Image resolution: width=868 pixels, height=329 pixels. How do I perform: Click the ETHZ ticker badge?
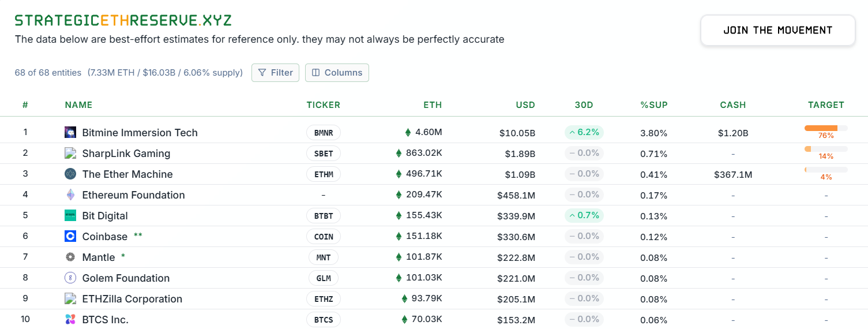pyautogui.click(x=324, y=299)
